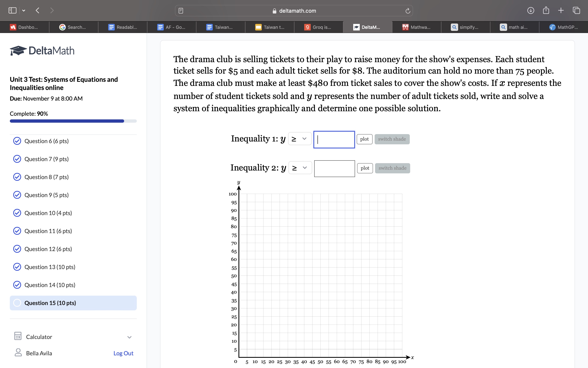Go back with the back arrow
Screen dimensions: 588x368
click(x=37, y=10)
